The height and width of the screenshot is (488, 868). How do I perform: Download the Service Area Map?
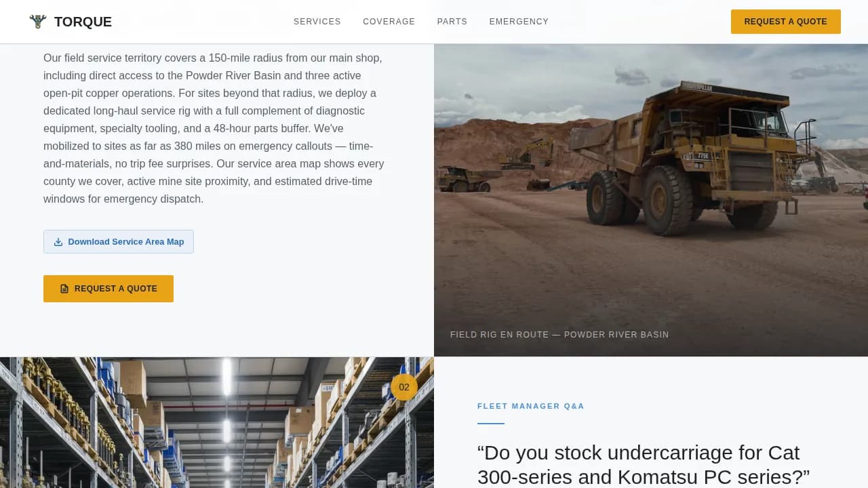pyautogui.click(x=119, y=241)
